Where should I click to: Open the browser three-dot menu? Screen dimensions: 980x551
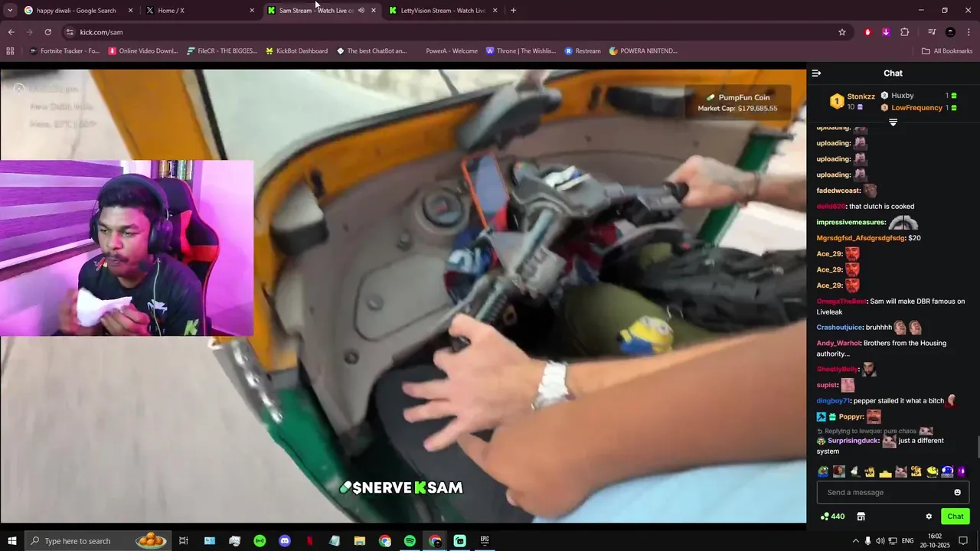tap(969, 32)
